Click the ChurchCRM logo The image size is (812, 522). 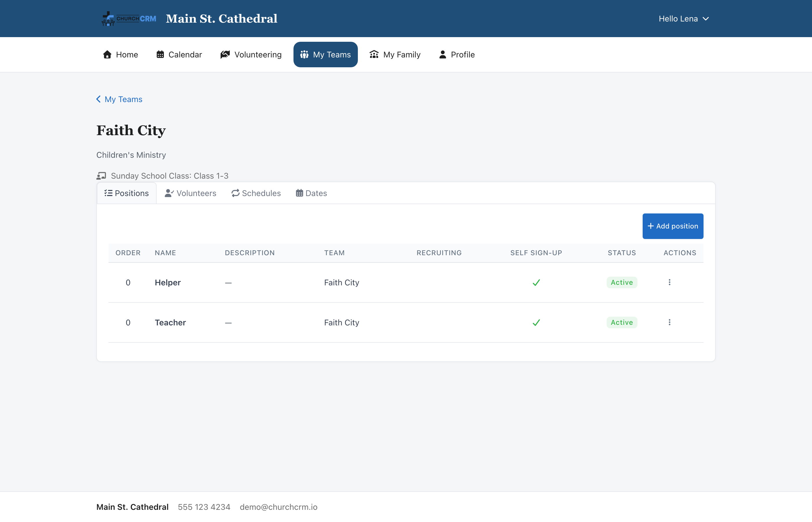click(129, 19)
